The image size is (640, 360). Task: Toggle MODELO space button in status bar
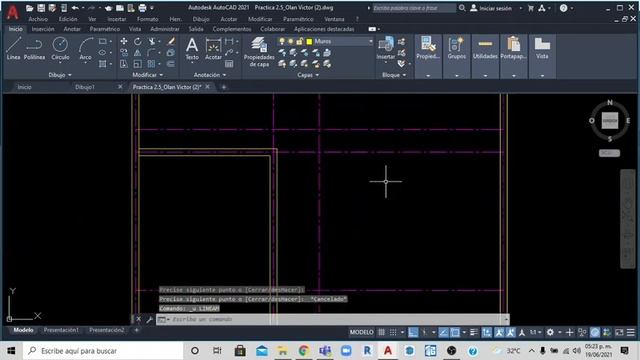pos(361,332)
